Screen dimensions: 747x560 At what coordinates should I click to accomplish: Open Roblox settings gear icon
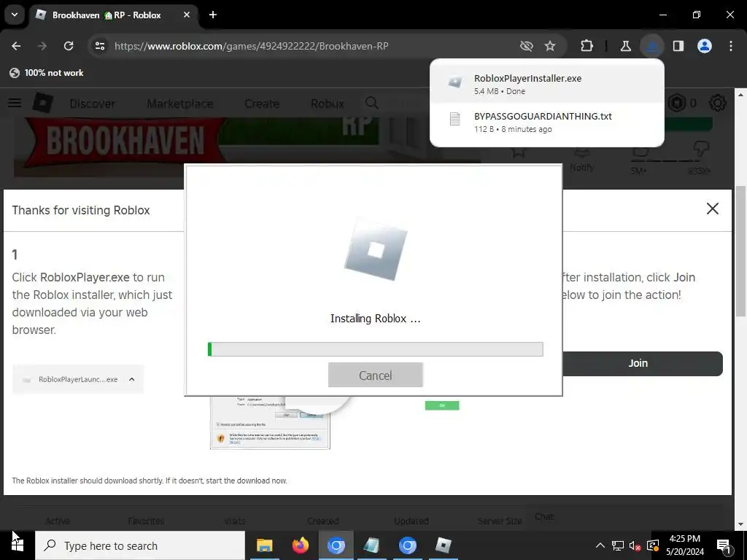(x=718, y=103)
